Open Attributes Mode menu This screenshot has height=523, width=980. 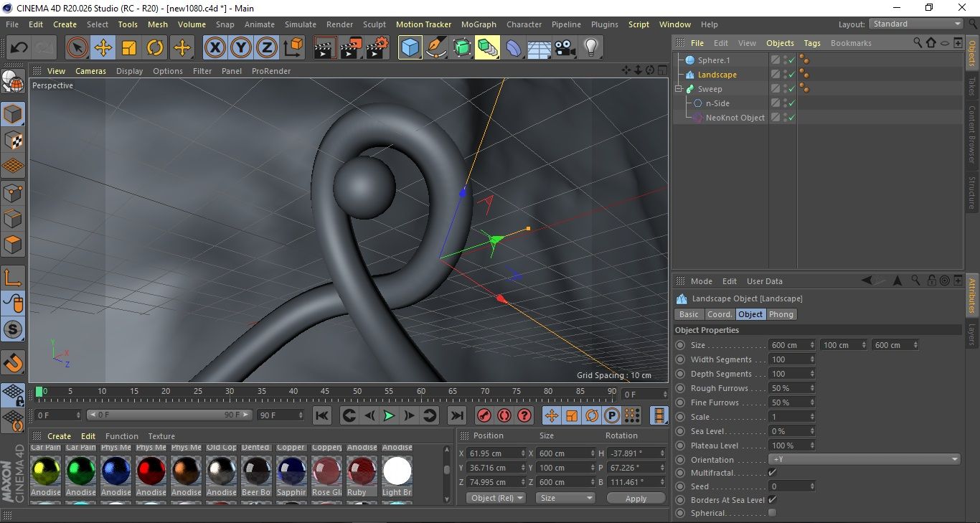tap(701, 281)
